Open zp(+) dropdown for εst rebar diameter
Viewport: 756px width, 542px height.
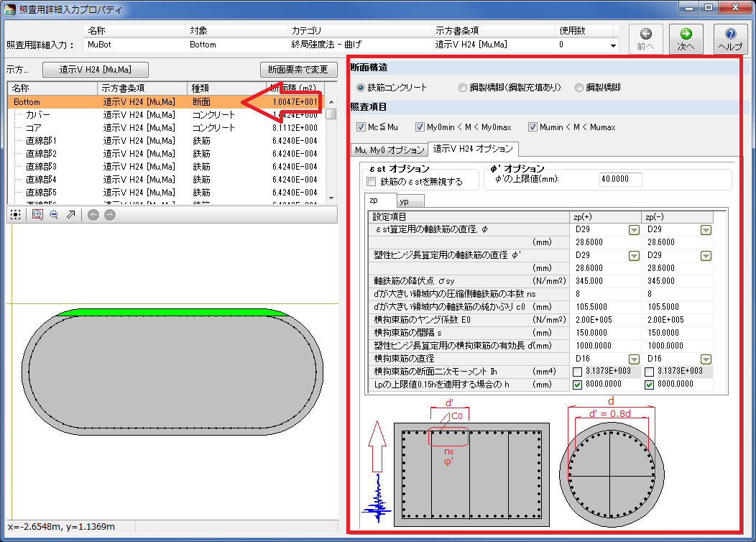click(x=634, y=229)
